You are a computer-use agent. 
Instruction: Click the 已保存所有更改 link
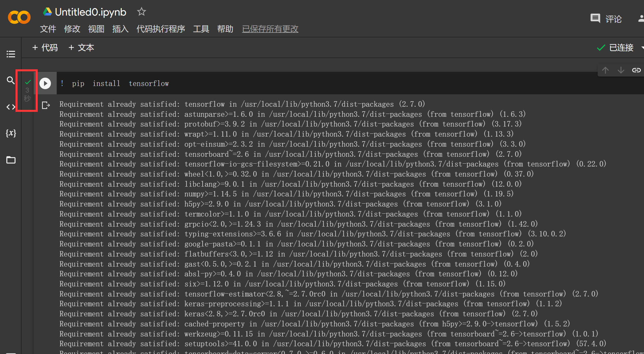[270, 29]
